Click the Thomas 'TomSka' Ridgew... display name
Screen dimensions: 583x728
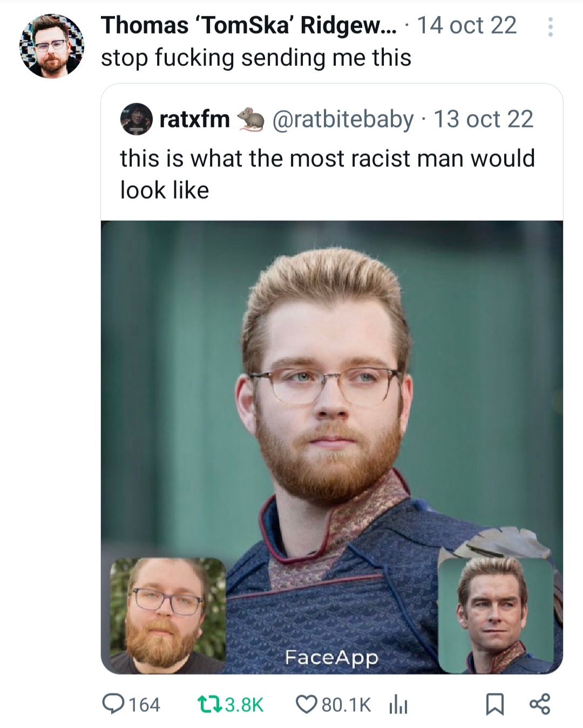pos(248,25)
